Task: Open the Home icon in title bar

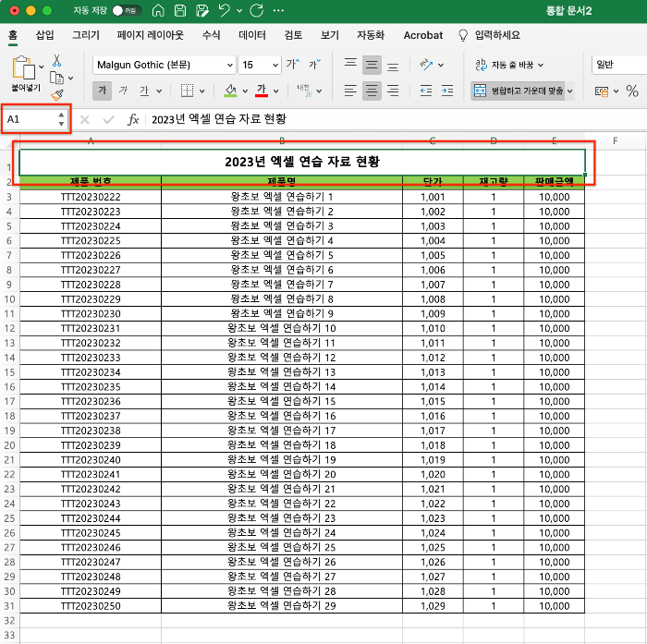Action: pyautogui.click(x=158, y=10)
